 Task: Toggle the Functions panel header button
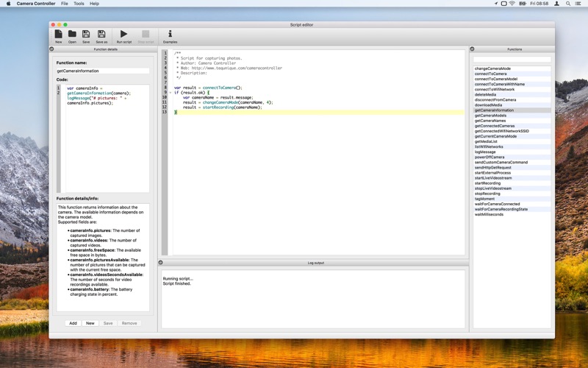click(x=472, y=49)
